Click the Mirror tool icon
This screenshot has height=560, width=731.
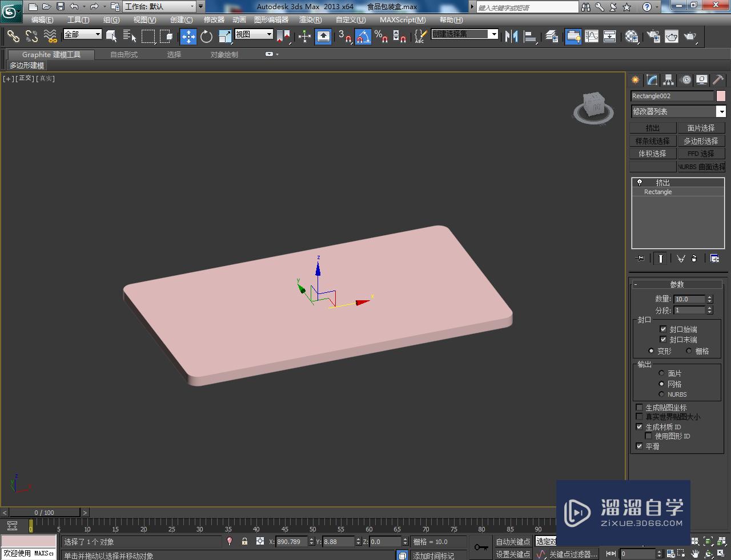coord(511,37)
